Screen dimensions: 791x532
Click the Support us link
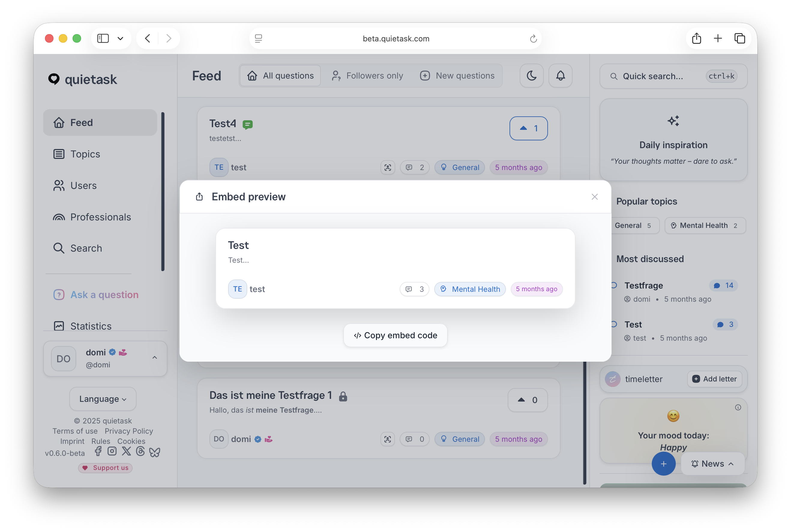[x=105, y=468]
